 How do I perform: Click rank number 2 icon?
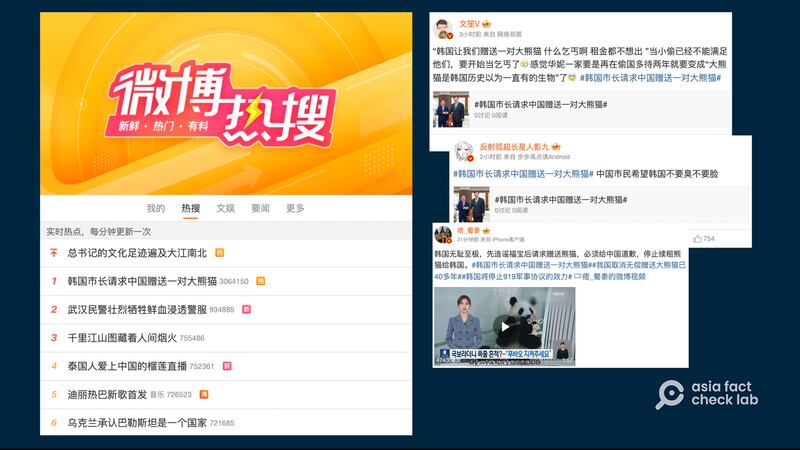pos(54,309)
